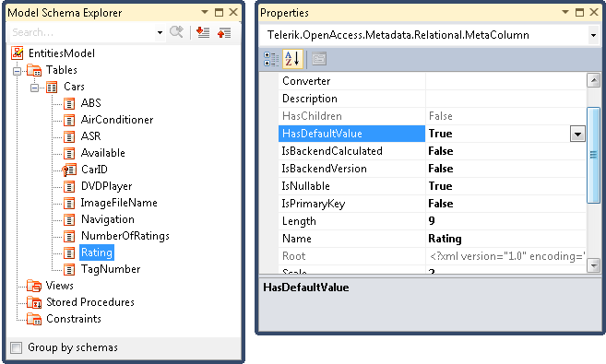Open the search box dropdown arrow
The image size is (606, 364).
point(160,32)
